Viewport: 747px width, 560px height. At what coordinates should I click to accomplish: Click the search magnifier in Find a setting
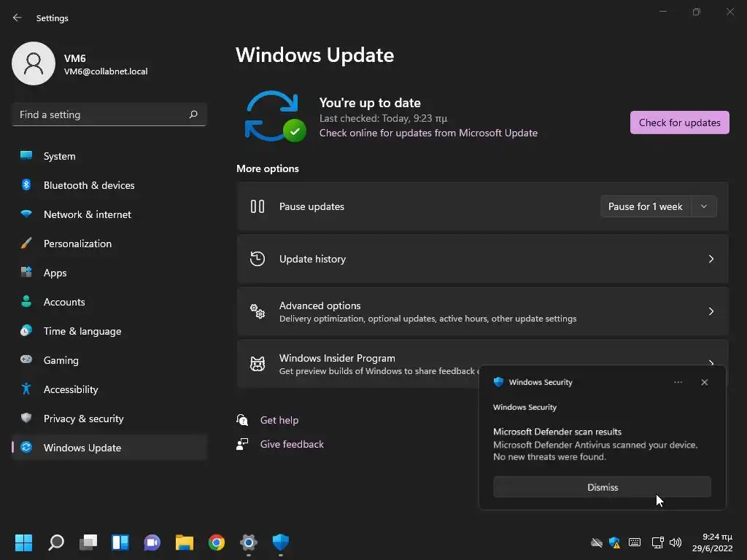193,114
